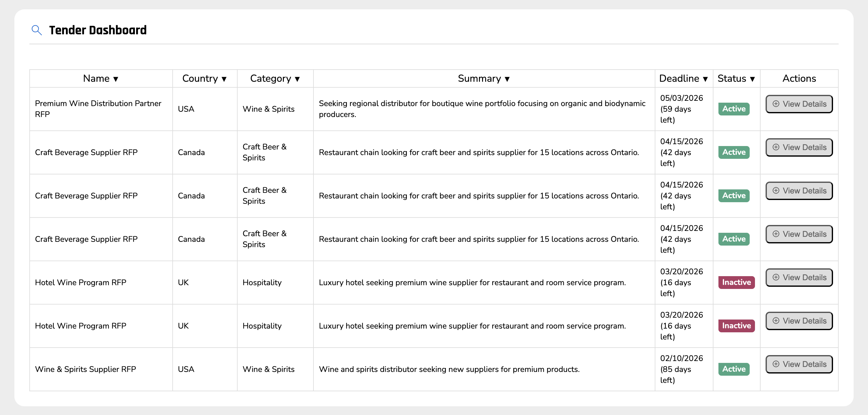Screen dimensions: 868x415
Task: Click the Actions column header
Action: (x=799, y=79)
